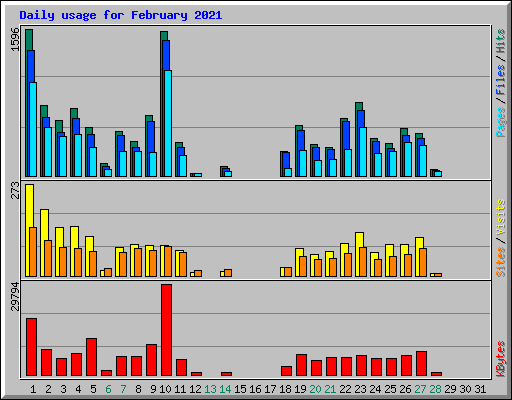Select day 10 on the x-axis

pos(165,389)
